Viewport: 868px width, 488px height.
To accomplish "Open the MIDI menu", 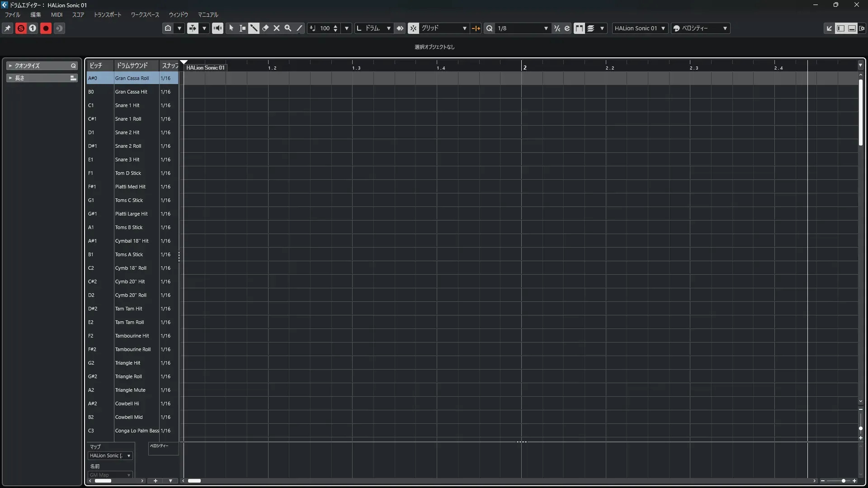I will (57, 14).
